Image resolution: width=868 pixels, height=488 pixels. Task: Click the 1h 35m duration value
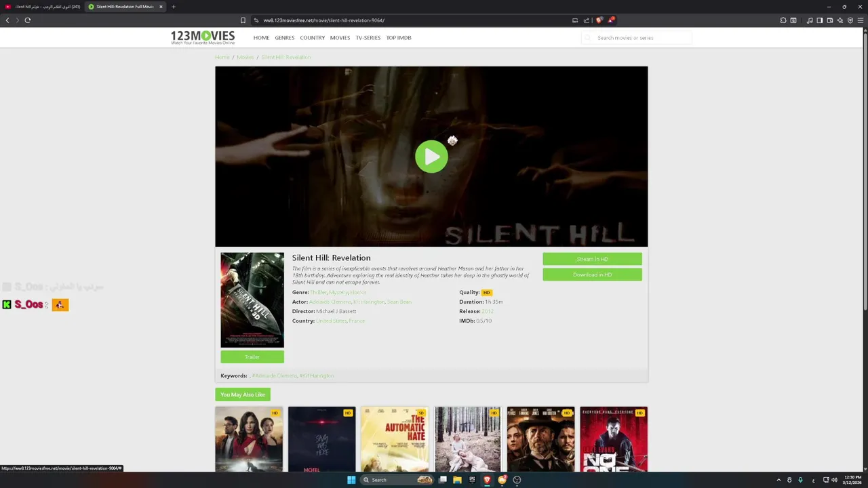pos(494,302)
